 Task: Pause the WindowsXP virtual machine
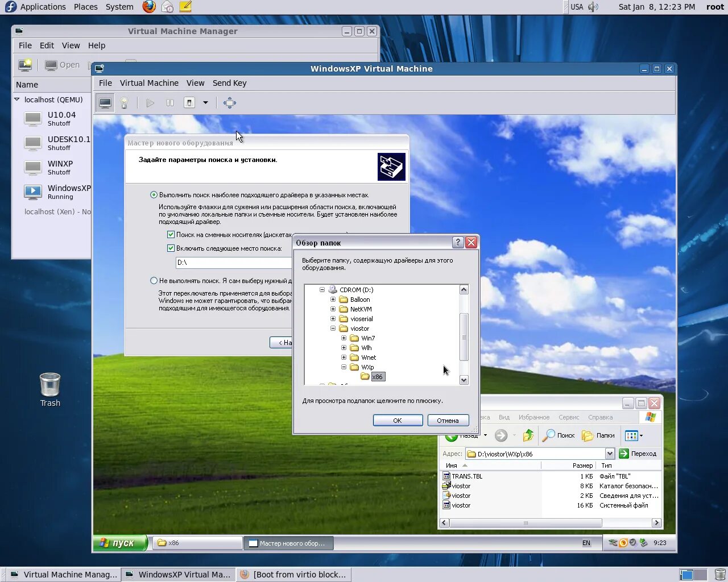(169, 103)
